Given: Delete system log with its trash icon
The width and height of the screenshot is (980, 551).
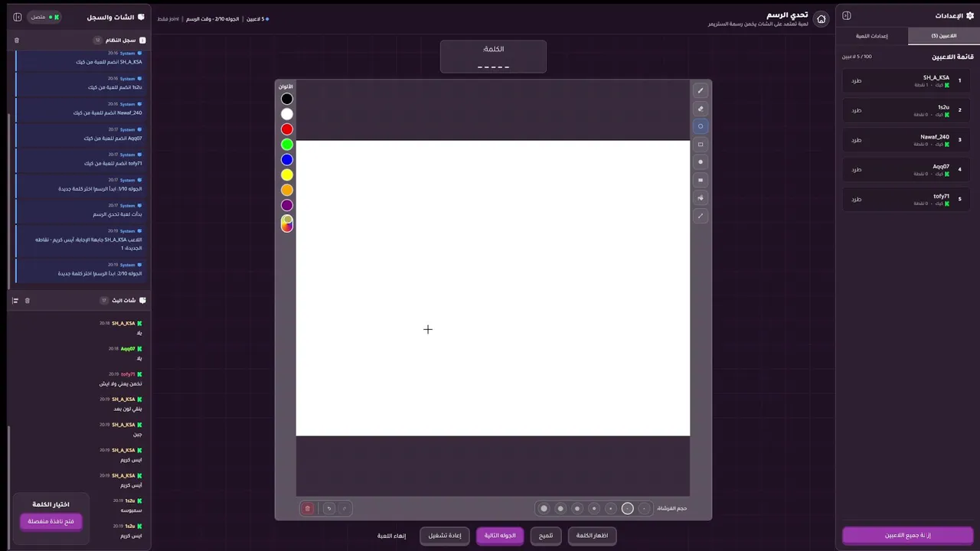Looking at the screenshot, I should click(x=17, y=40).
